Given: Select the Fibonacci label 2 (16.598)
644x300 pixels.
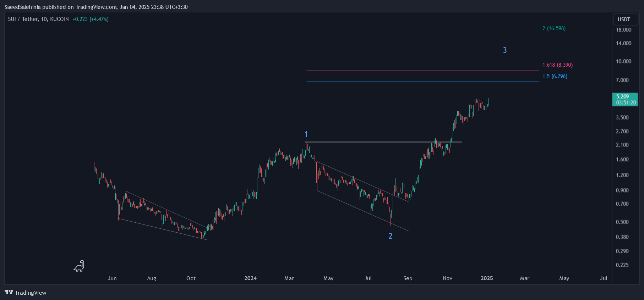Looking at the screenshot, I should (554, 28).
